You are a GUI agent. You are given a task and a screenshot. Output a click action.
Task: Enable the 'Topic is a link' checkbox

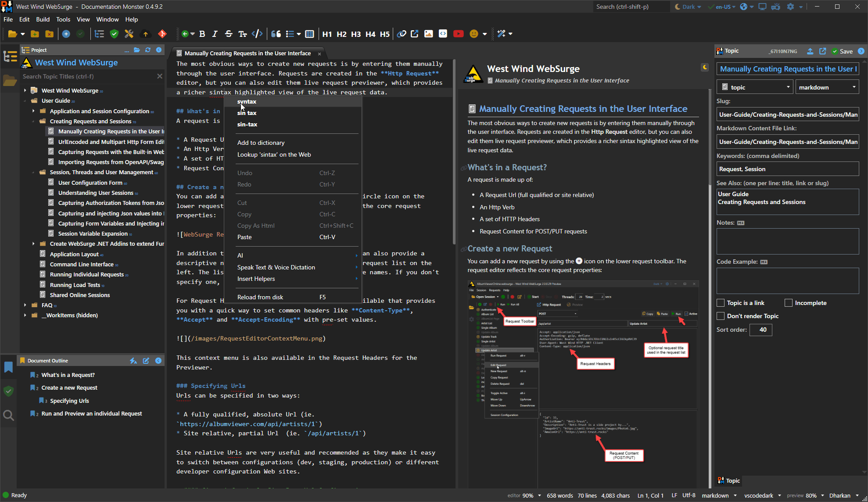[721, 303]
